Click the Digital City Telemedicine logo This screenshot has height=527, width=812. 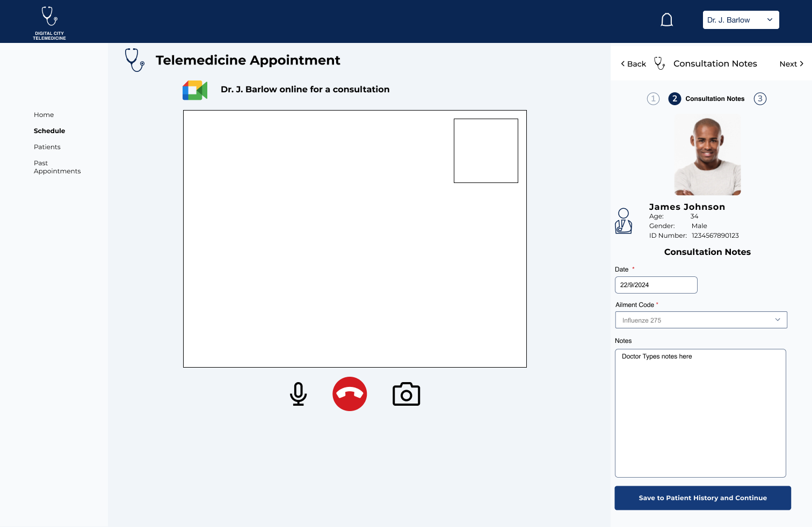[49, 23]
